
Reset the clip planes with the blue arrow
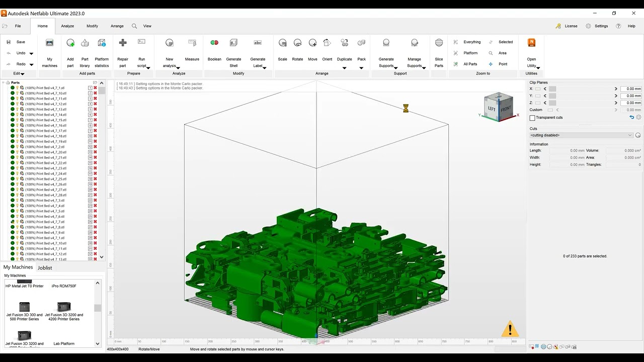(632, 117)
